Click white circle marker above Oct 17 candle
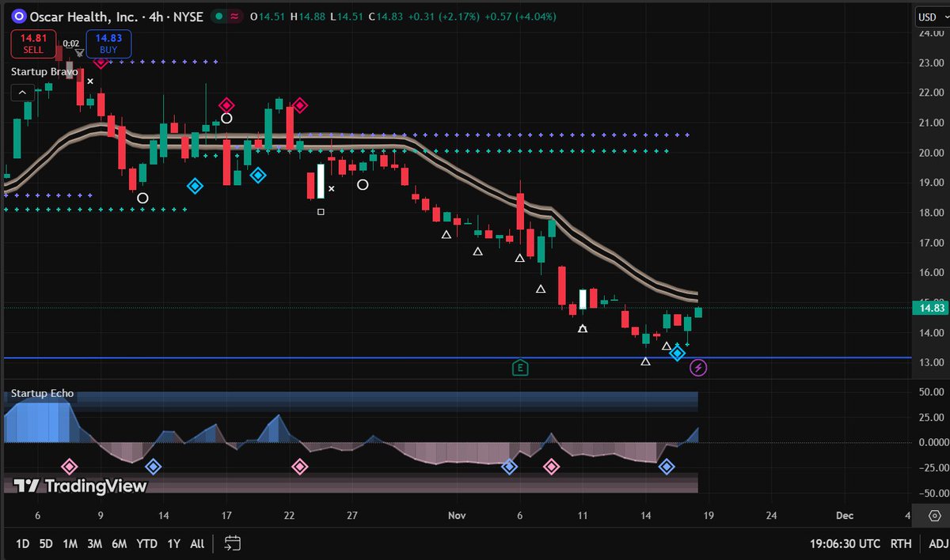This screenshot has width=950, height=560. pyautogui.click(x=226, y=119)
